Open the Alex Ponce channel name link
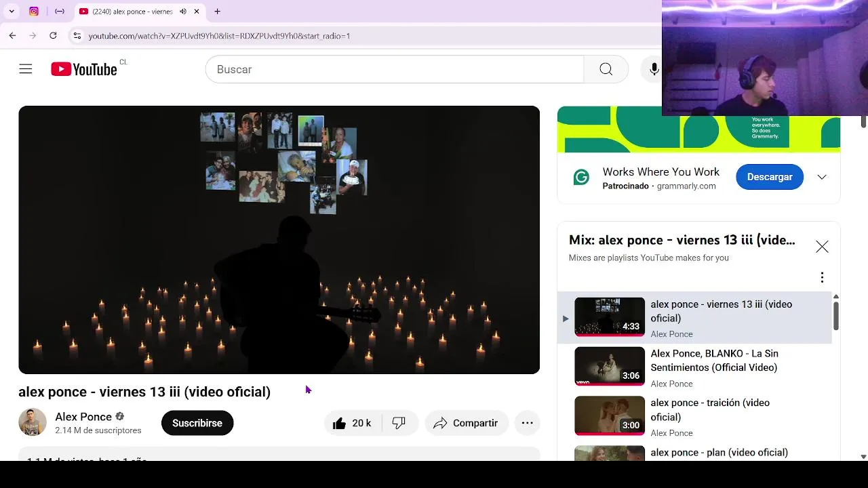The image size is (868, 488). (x=83, y=417)
